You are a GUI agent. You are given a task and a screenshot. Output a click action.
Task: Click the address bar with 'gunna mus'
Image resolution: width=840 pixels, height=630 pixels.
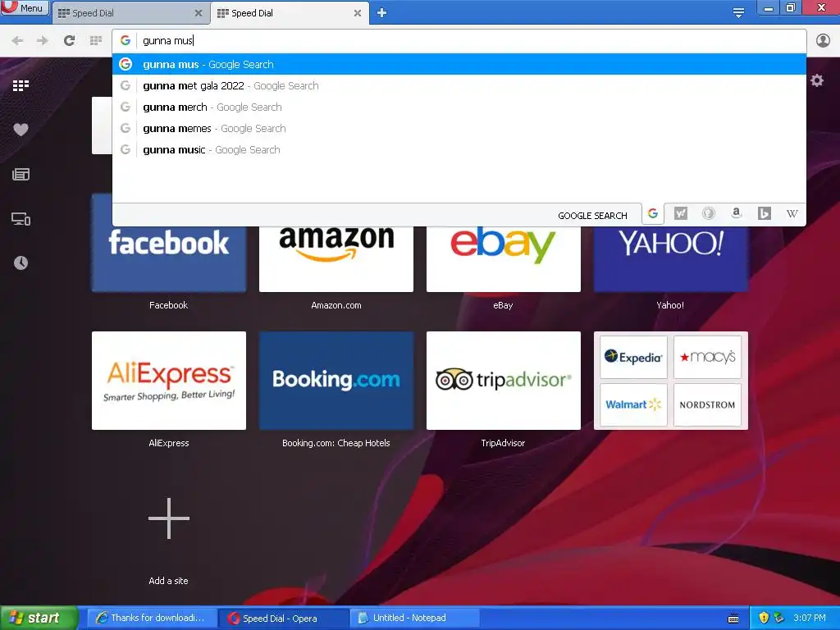(x=459, y=41)
